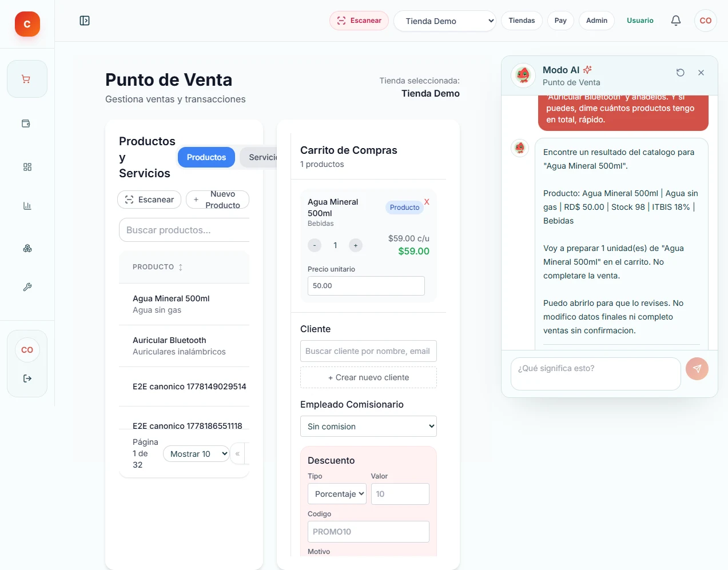Focus the AI chat message box
Viewport: 728px width, 570px height.
tap(595, 374)
